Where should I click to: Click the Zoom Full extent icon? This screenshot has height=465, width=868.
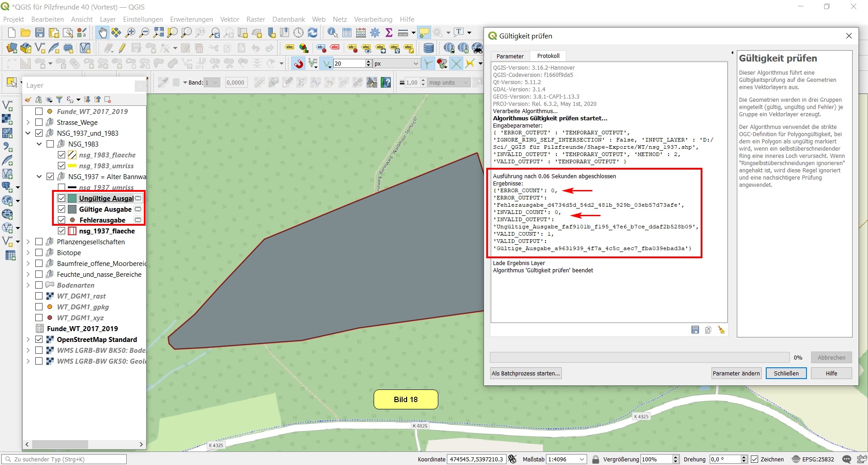pos(158,33)
